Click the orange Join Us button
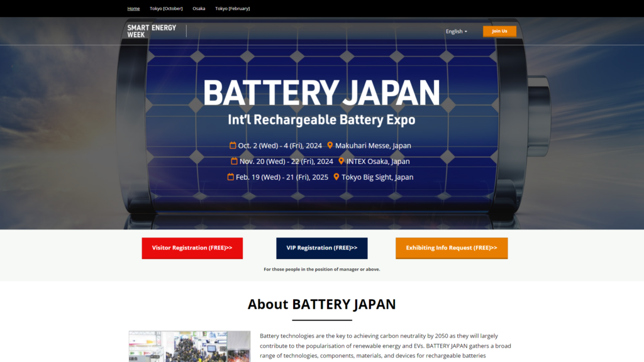The image size is (644, 362). 499,31
